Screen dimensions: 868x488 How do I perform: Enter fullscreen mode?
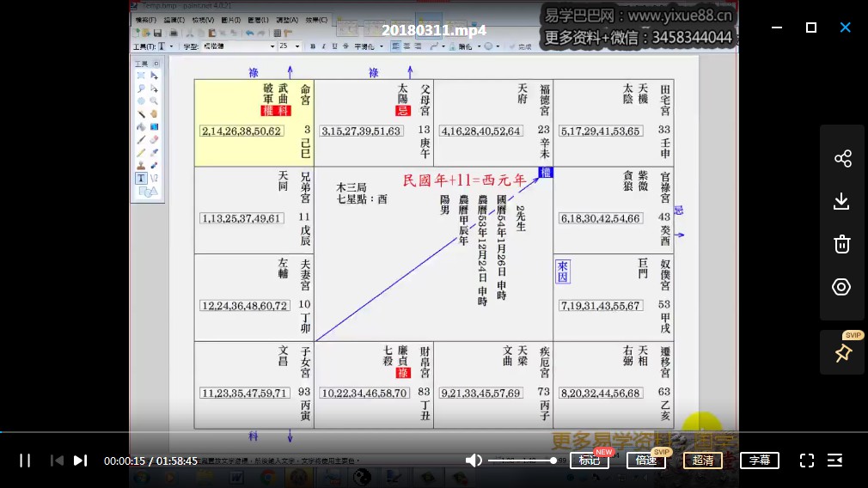(806, 461)
